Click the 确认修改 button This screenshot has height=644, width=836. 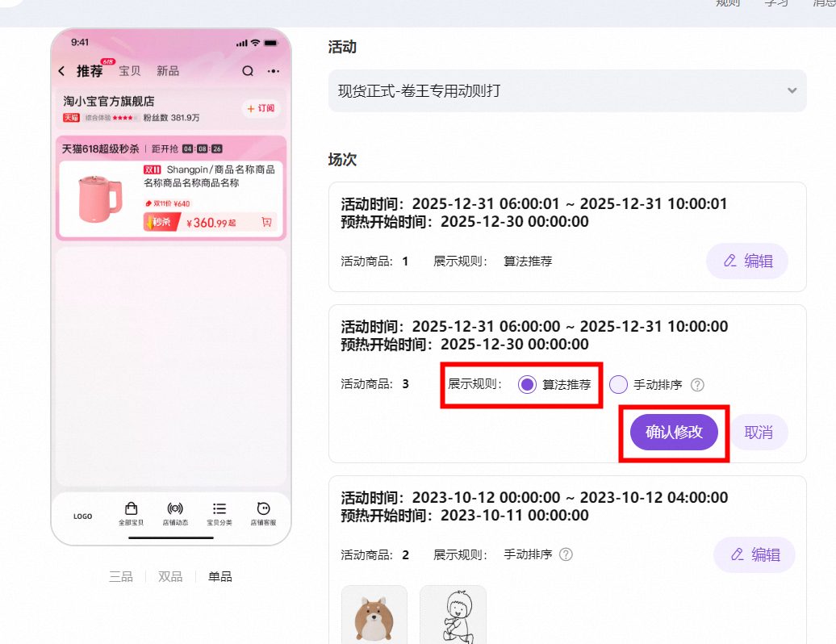[674, 432]
